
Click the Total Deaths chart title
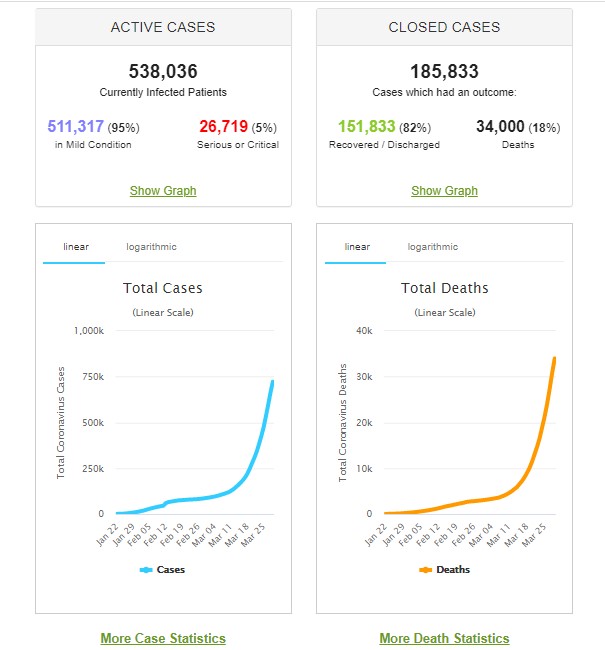pyautogui.click(x=444, y=288)
